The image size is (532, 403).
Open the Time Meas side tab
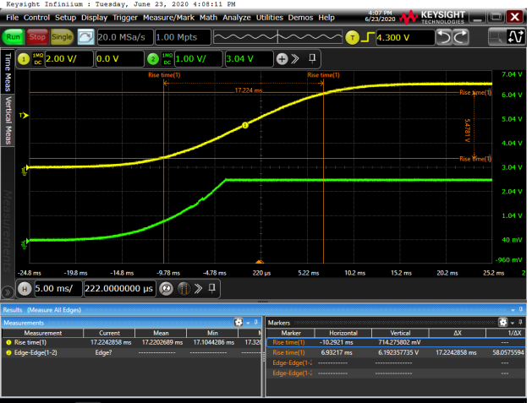pos(8,69)
